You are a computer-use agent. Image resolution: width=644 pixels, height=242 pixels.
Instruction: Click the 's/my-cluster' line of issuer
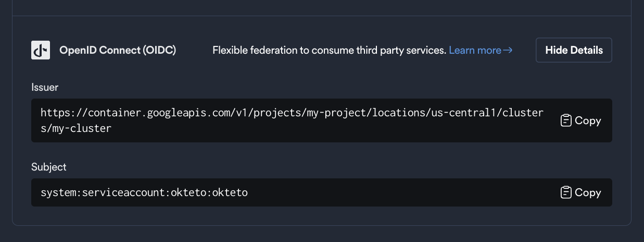[76, 128]
